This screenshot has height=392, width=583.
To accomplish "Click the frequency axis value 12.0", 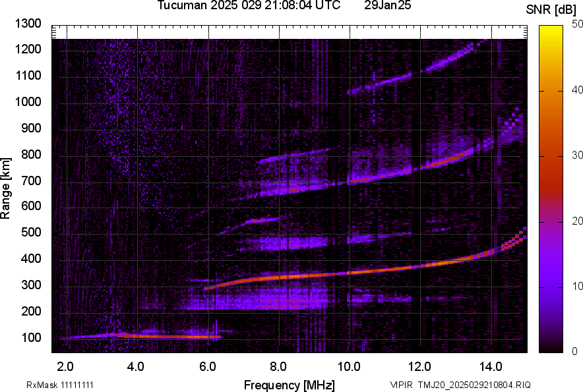I will [x=420, y=367].
